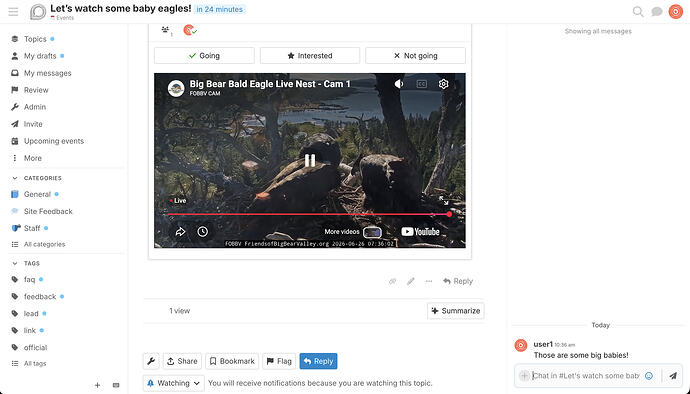Open video on YouTube logo

click(420, 232)
